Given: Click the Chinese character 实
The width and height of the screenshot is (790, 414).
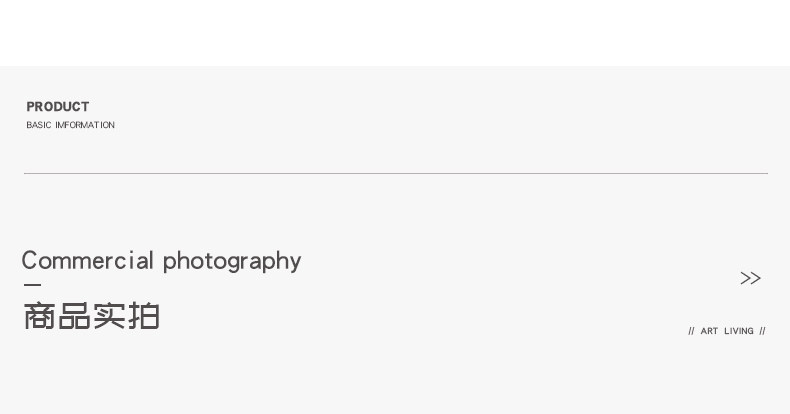Looking at the screenshot, I should [x=109, y=316].
